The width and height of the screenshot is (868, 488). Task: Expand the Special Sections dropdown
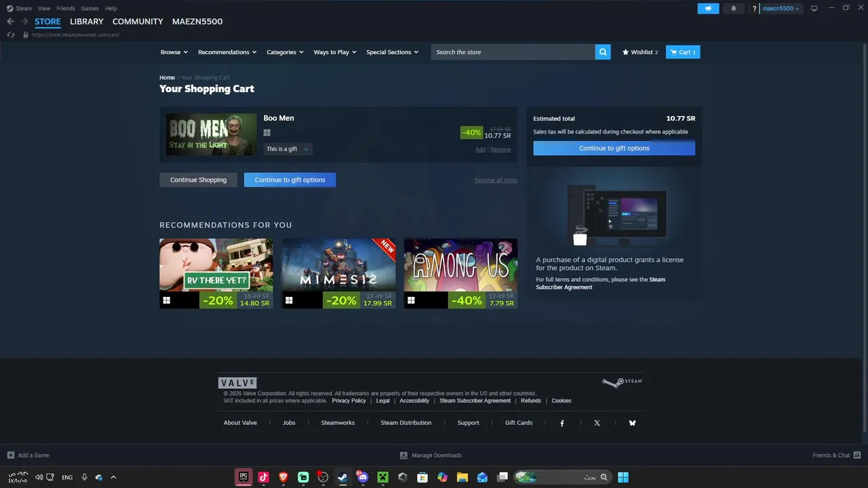pyautogui.click(x=392, y=52)
